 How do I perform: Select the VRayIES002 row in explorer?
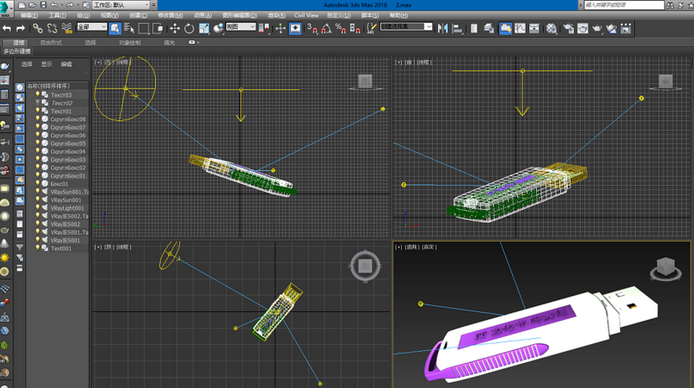58,224
